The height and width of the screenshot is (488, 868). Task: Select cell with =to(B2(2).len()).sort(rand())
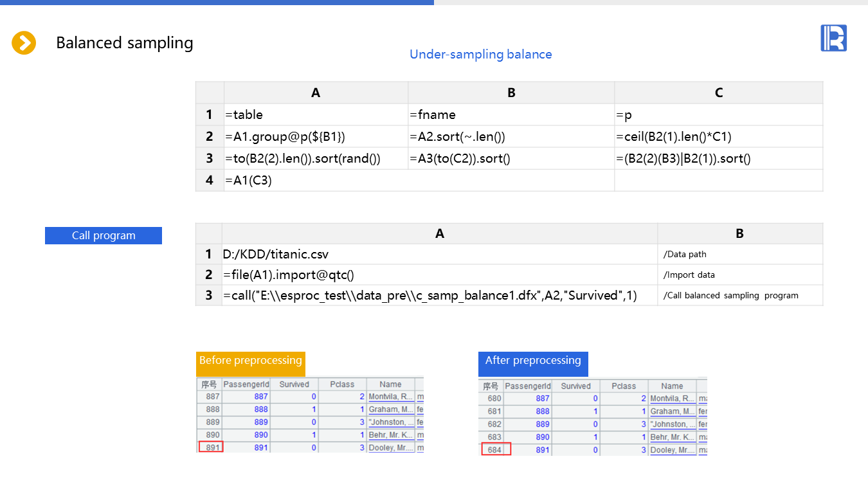pyautogui.click(x=316, y=159)
